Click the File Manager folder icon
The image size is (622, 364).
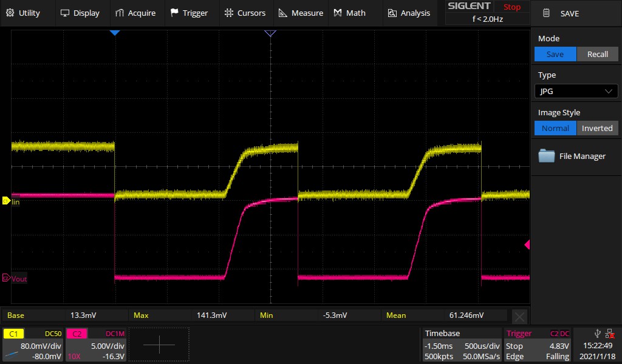[546, 156]
